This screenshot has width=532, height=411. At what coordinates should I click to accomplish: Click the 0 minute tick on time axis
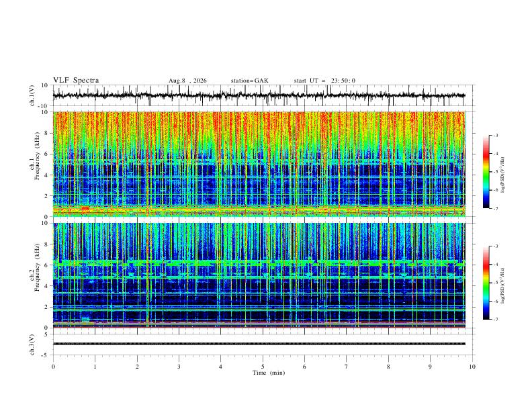(x=53, y=367)
